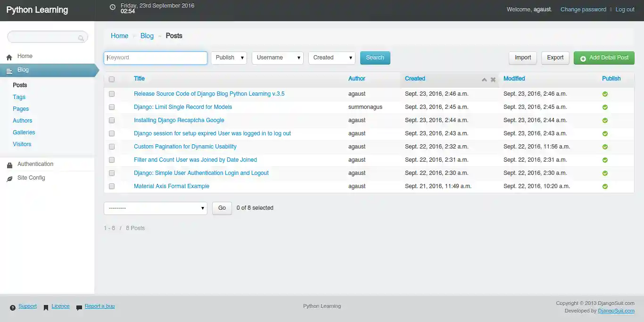Click the Licence bookmark icon in the footer
644x322 pixels.
[x=46, y=306]
